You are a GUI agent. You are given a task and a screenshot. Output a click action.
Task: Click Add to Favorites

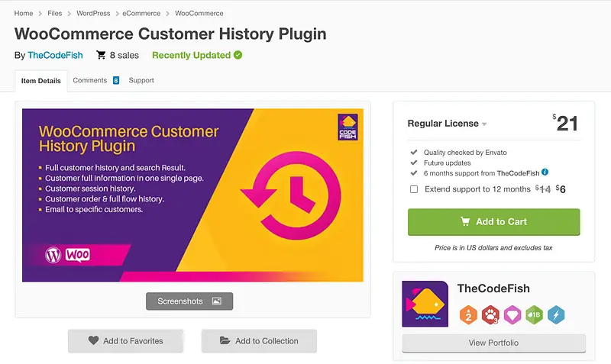pyautogui.click(x=126, y=341)
